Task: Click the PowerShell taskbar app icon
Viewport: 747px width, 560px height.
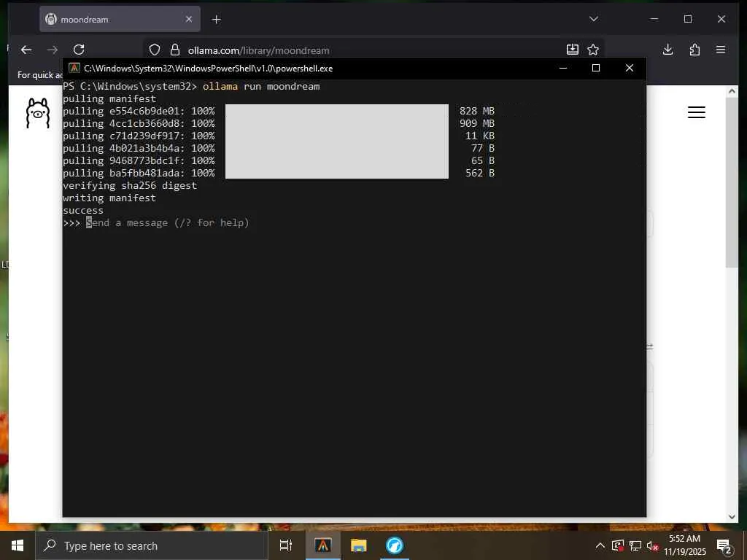Action: click(x=322, y=545)
